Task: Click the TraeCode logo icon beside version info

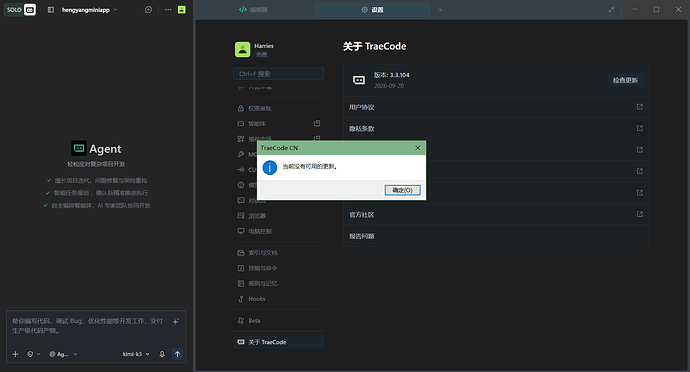Action: (359, 80)
